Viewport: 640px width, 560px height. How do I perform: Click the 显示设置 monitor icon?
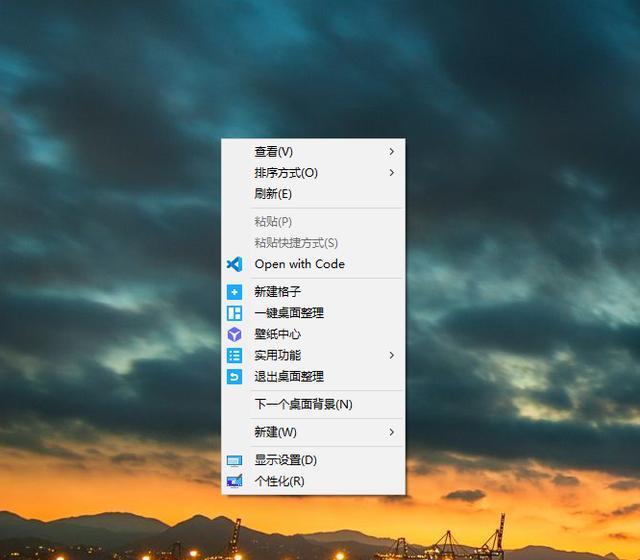pyautogui.click(x=234, y=460)
